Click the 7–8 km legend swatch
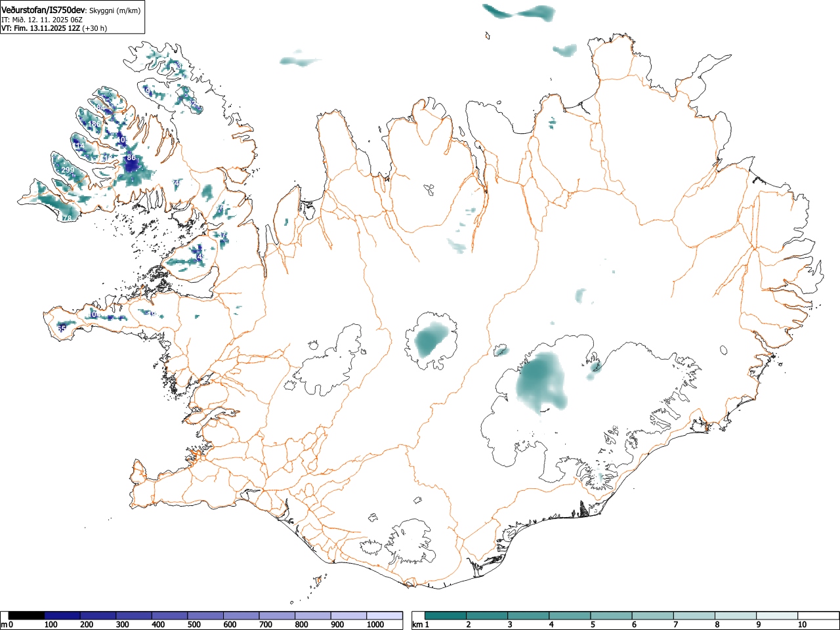Screen dimensions: 840x630 694,616
